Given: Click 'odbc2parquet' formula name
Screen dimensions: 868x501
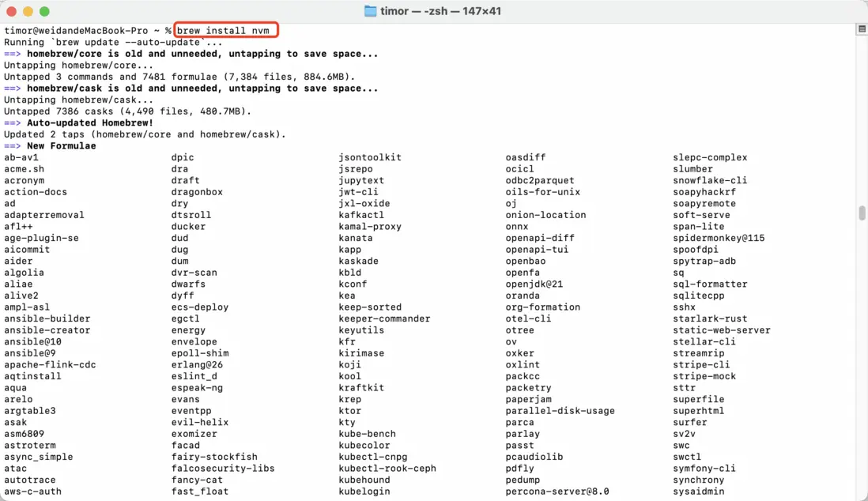Looking at the screenshot, I should coord(540,180).
